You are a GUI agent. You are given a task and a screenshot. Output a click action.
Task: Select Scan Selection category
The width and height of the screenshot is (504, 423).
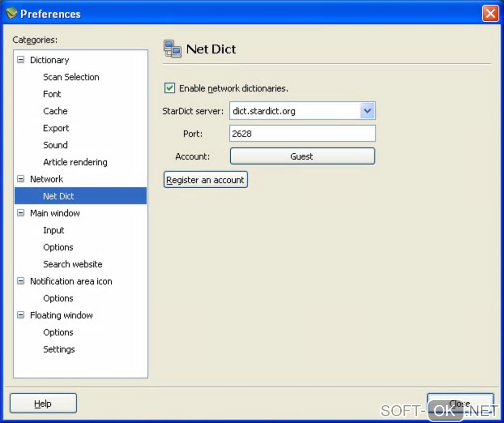click(71, 77)
